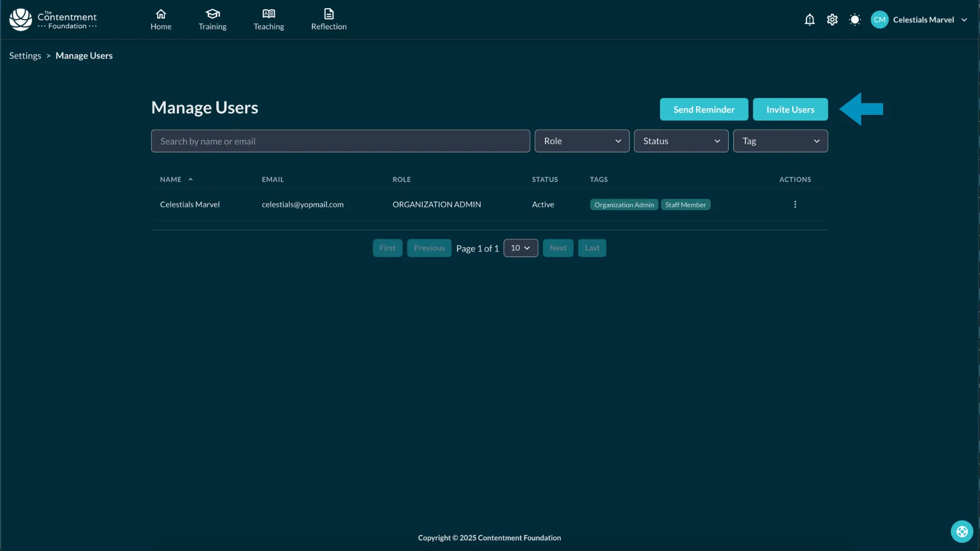Click the ORGANIZATION ADMIN role cell
Viewport: 980px width, 551px height.
(x=436, y=205)
